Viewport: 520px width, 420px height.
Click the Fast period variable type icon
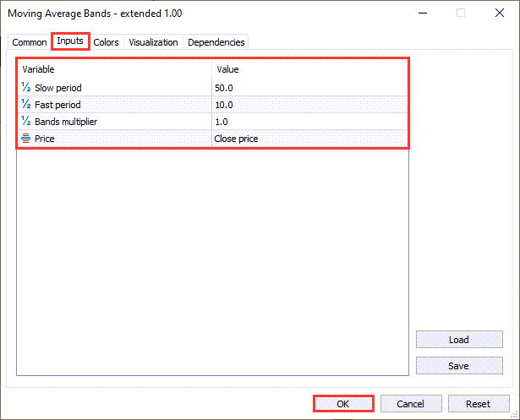(26, 105)
